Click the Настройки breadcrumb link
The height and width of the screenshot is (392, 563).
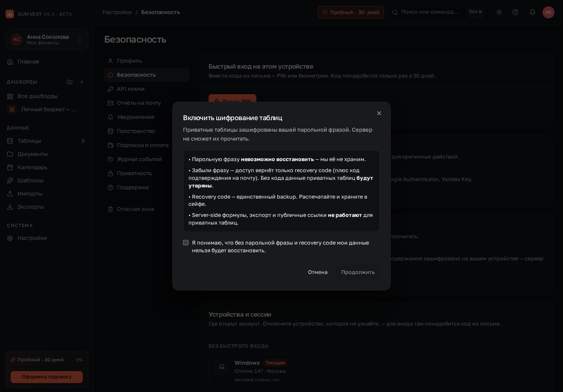click(x=117, y=12)
